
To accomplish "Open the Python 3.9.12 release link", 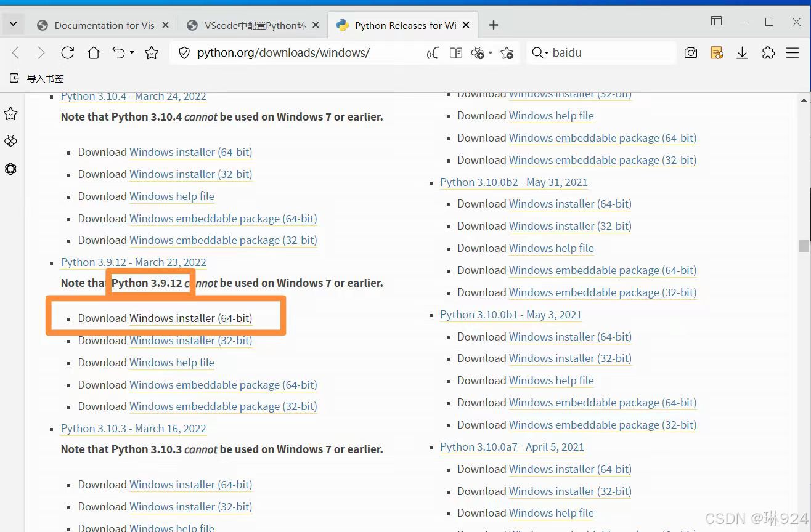I will pyautogui.click(x=133, y=262).
